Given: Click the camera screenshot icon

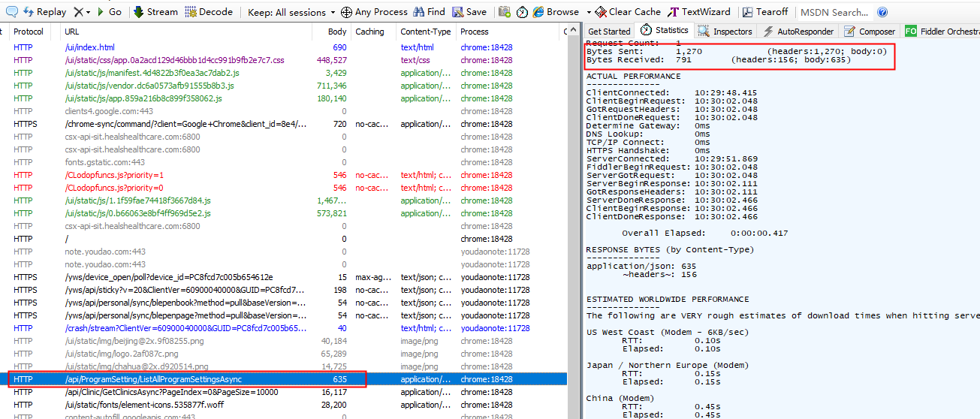Looking at the screenshot, I should tap(505, 12).
